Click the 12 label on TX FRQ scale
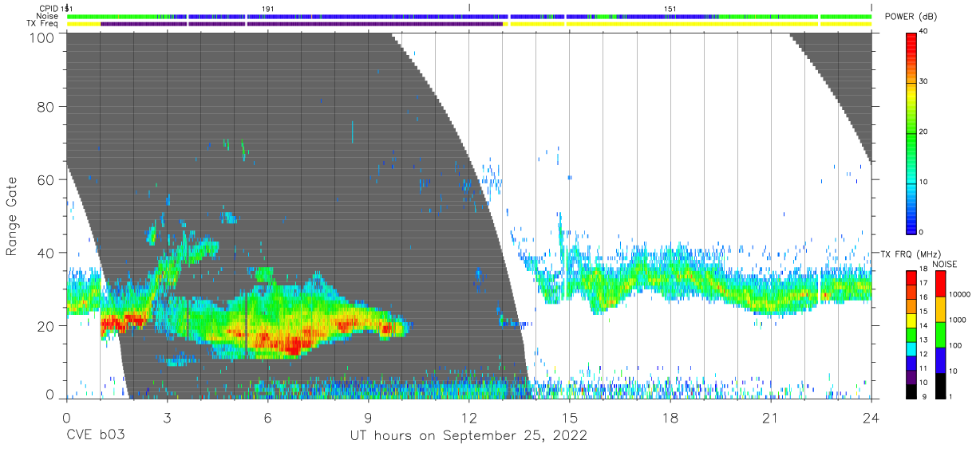Screen dimensions: 980x452 [923, 353]
